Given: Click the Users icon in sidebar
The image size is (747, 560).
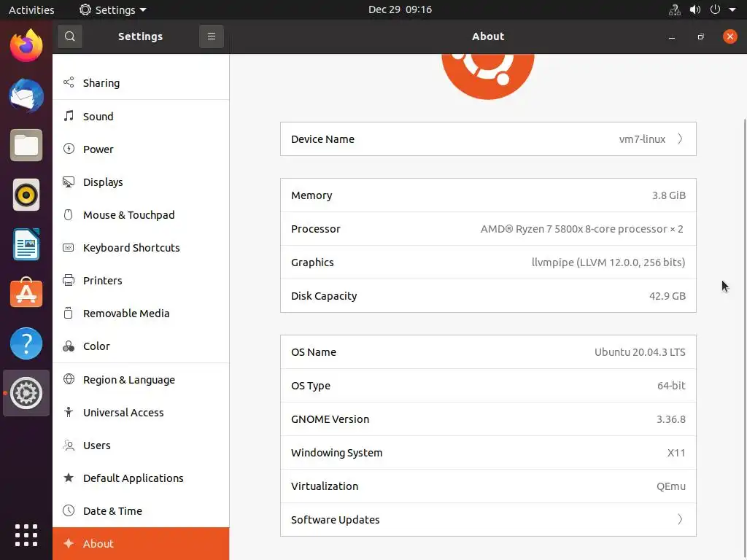Looking at the screenshot, I should (x=69, y=446).
